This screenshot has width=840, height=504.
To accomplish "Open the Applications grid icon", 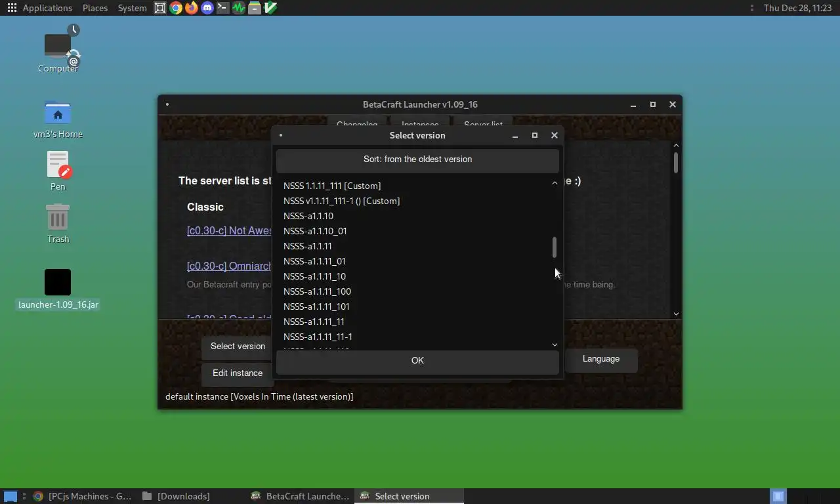I will pos(11,8).
